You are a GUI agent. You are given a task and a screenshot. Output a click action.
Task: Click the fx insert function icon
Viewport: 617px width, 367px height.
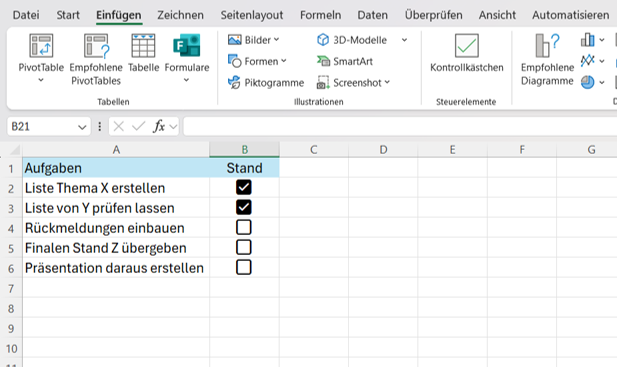click(x=159, y=126)
